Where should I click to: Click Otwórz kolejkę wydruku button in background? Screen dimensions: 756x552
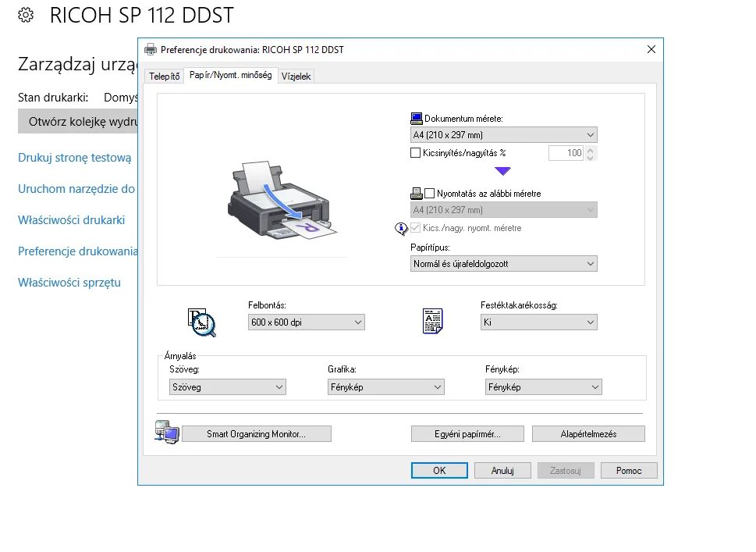point(78,121)
